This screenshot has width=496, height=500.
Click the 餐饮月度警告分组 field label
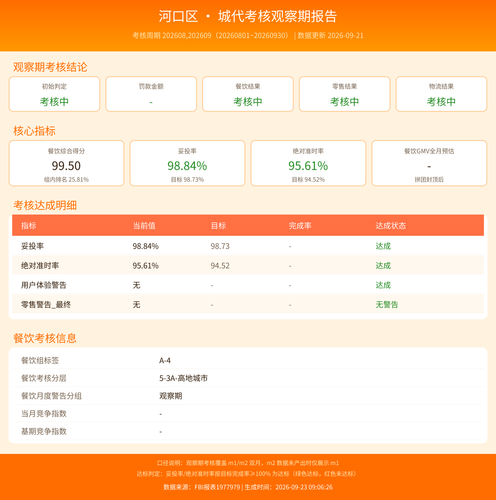[x=51, y=396]
